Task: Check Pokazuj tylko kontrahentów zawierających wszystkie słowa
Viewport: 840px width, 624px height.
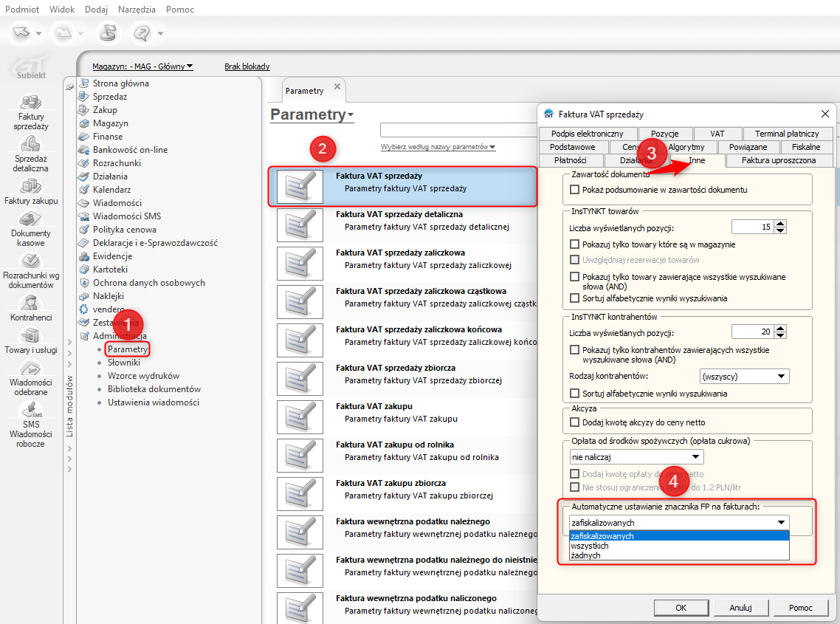Action: [575, 349]
